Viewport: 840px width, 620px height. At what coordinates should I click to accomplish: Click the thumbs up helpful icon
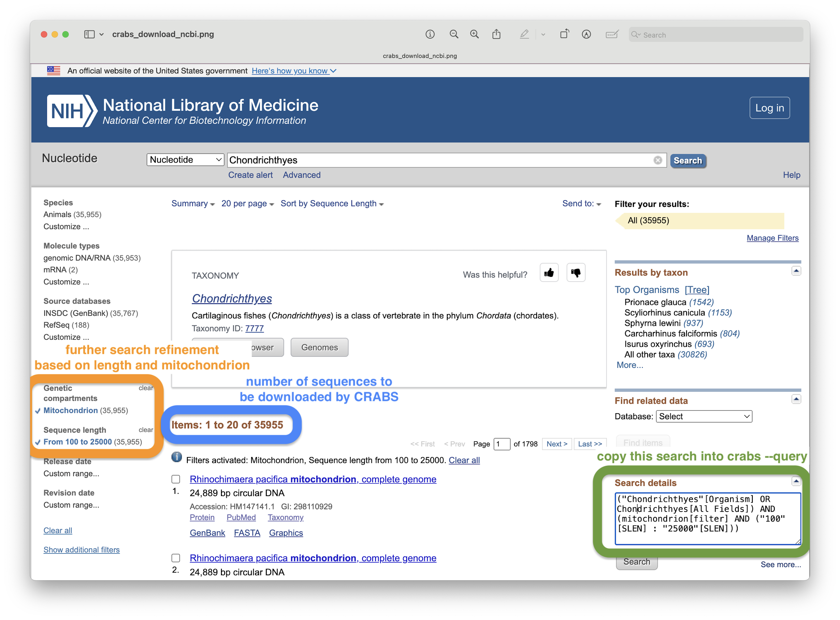pos(549,272)
